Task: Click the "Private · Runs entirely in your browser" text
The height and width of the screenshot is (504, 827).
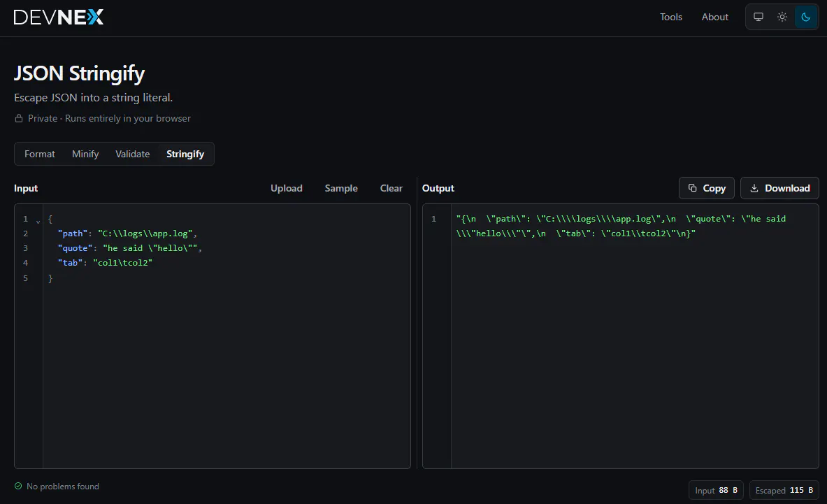Action: click(x=109, y=118)
